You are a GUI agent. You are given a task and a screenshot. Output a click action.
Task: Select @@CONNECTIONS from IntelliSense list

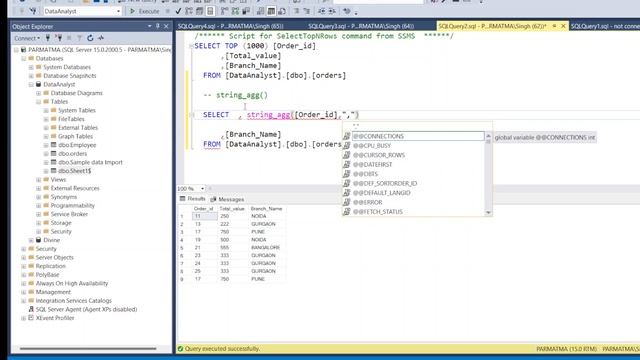pyautogui.click(x=418, y=136)
